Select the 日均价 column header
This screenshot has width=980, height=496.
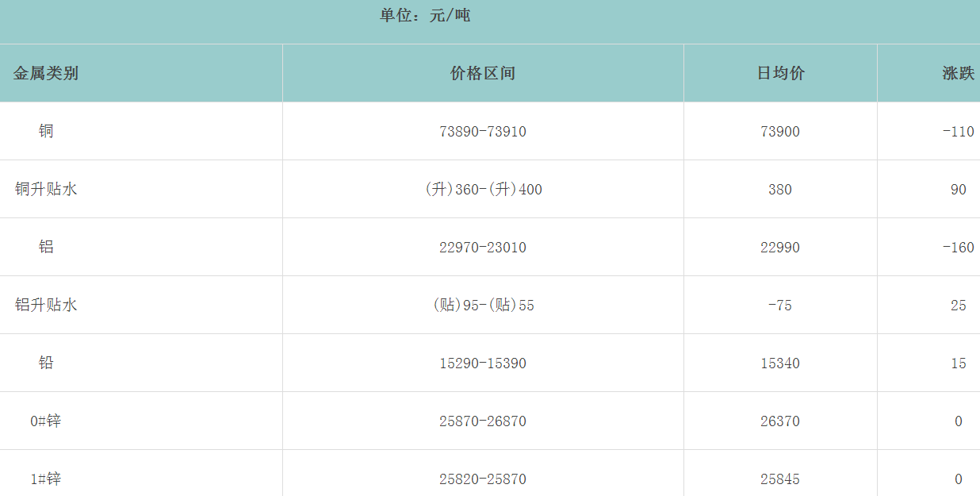coord(780,74)
